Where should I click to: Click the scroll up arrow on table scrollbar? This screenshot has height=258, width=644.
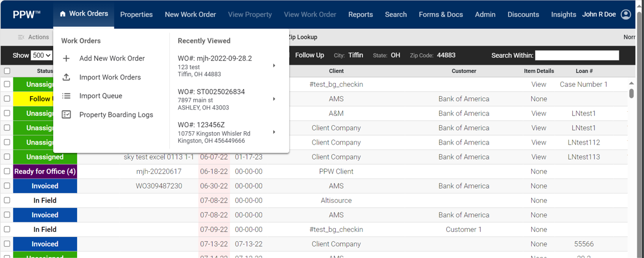[631, 83]
